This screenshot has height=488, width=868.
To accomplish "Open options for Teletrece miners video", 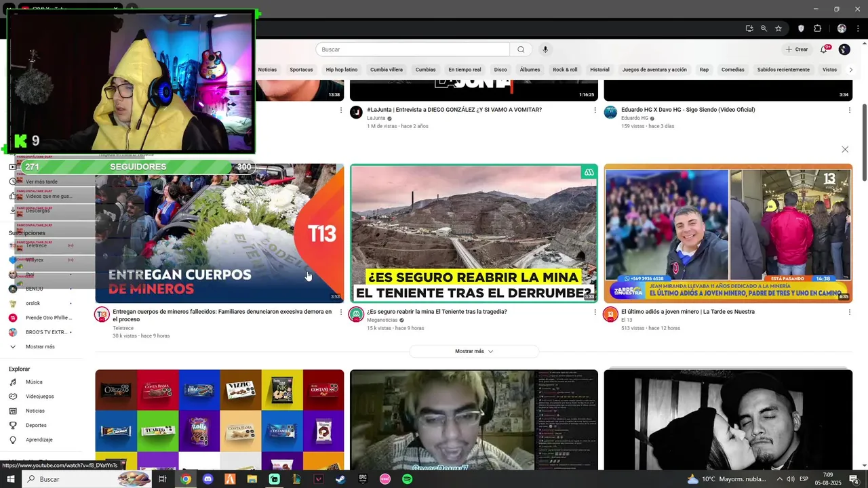I will point(341,312).
